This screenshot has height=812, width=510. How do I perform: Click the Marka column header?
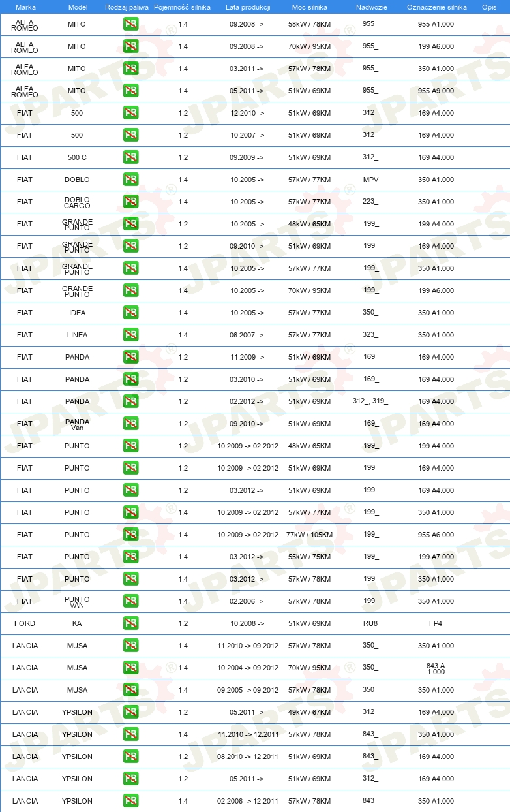(x=25, y=7)
